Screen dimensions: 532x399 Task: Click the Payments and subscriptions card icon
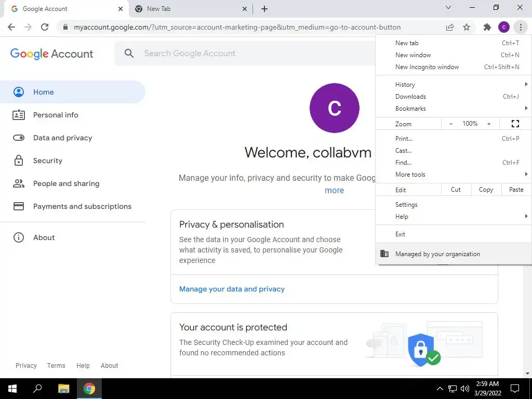tap(19, 206)
